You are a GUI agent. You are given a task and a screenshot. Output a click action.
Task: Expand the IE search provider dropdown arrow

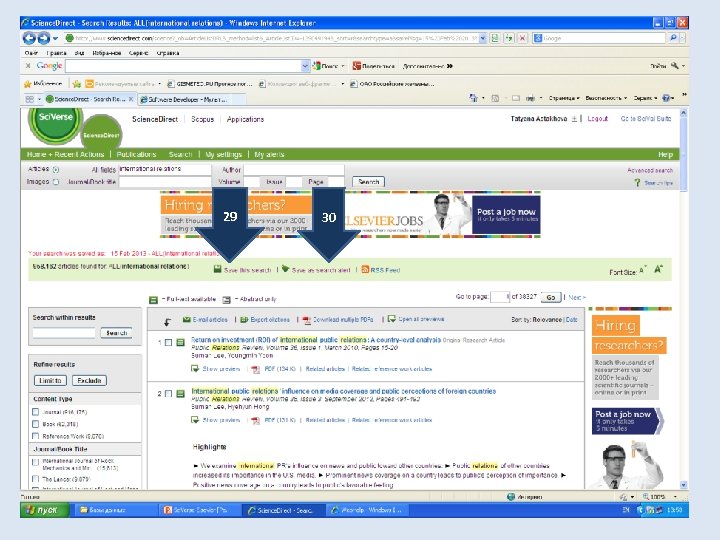click(x=682, y=38)
